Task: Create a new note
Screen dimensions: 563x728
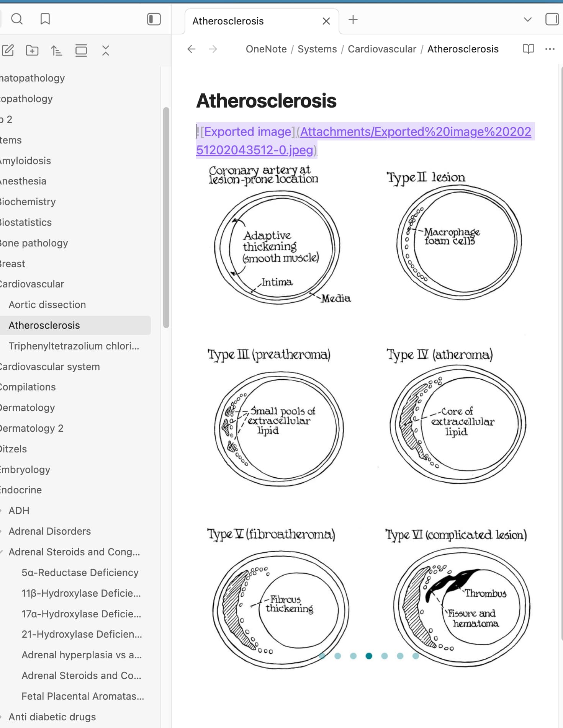Action: pos(8,51)
